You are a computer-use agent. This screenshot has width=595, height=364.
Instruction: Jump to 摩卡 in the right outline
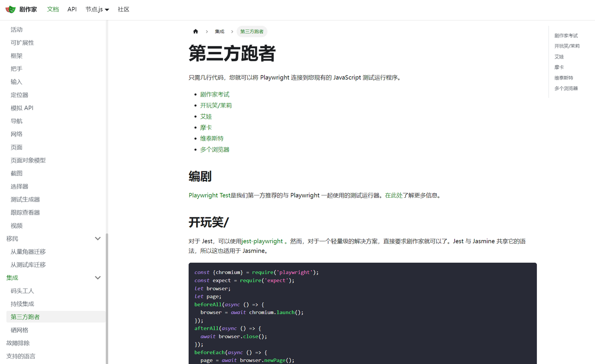point(559,67)
